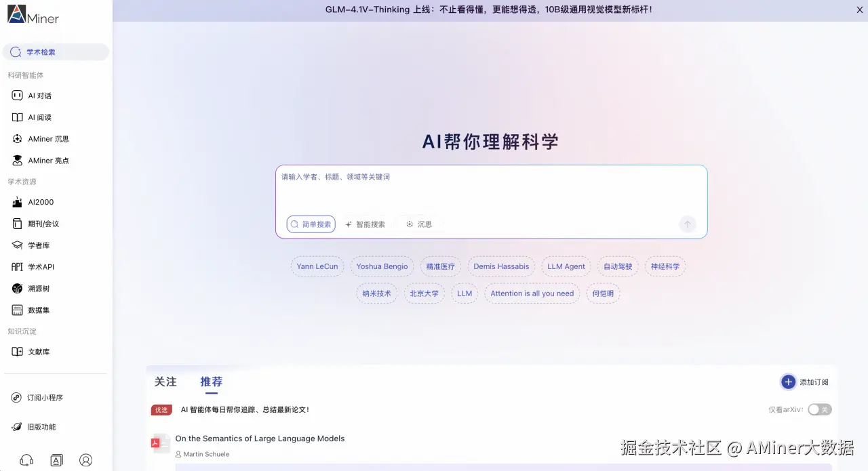
Task: Click the 添加订阅 subscription button
Action: [804, 382]
